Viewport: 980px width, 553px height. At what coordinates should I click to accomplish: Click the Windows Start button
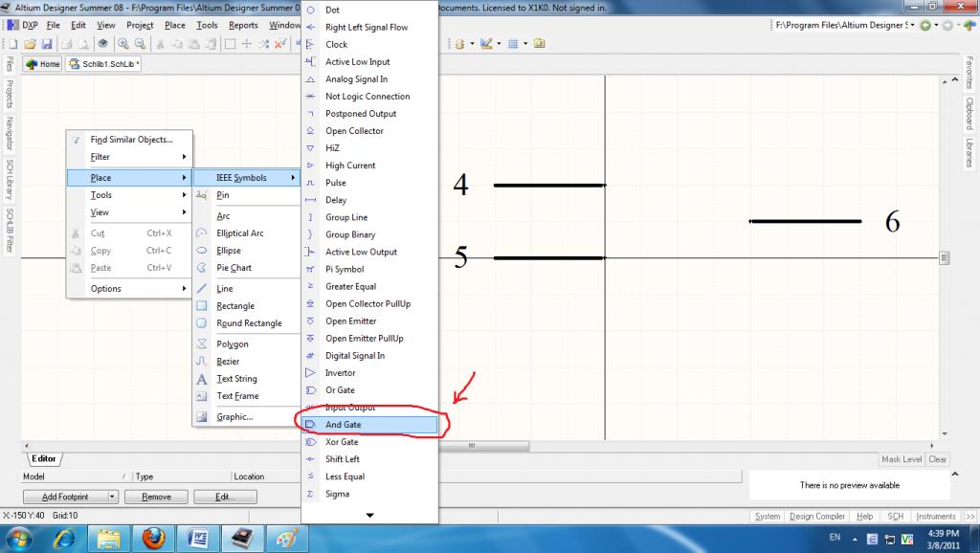click(19, 538)
